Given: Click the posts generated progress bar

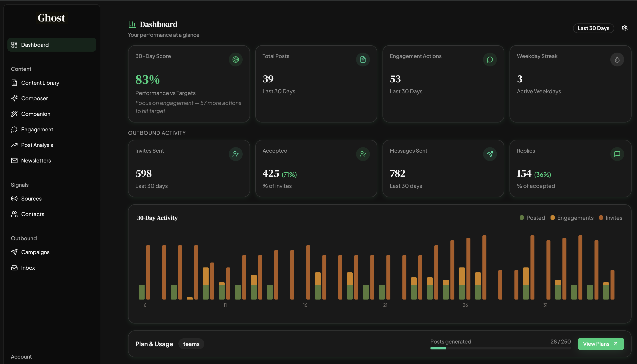Looking at the screenshot, I should pyautogui.click(x=500, y=348).
